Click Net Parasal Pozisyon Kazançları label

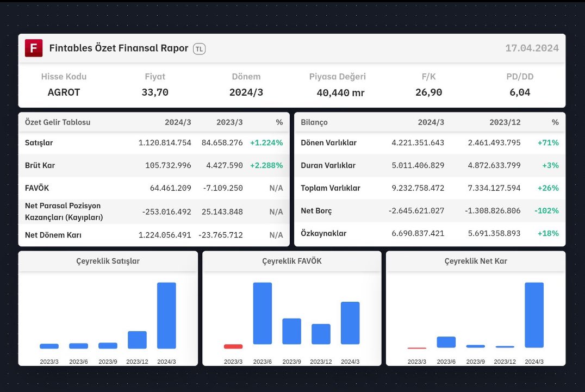point(64,211)
